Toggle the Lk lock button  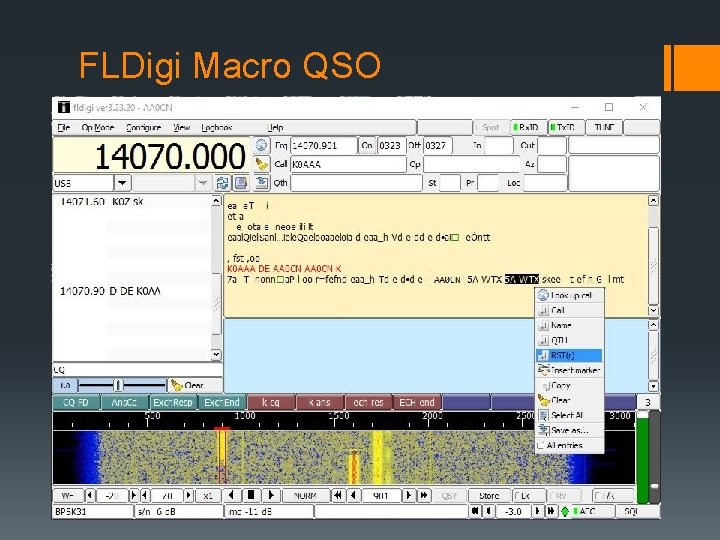(528, 495)
